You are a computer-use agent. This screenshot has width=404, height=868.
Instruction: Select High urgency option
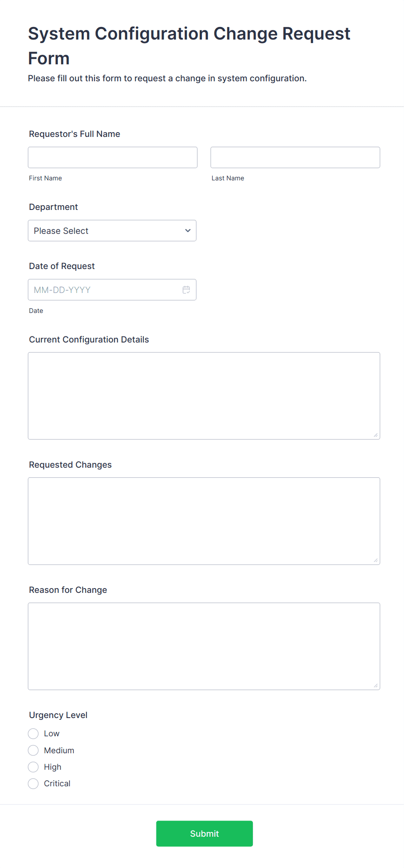click(x=33, y=767)
